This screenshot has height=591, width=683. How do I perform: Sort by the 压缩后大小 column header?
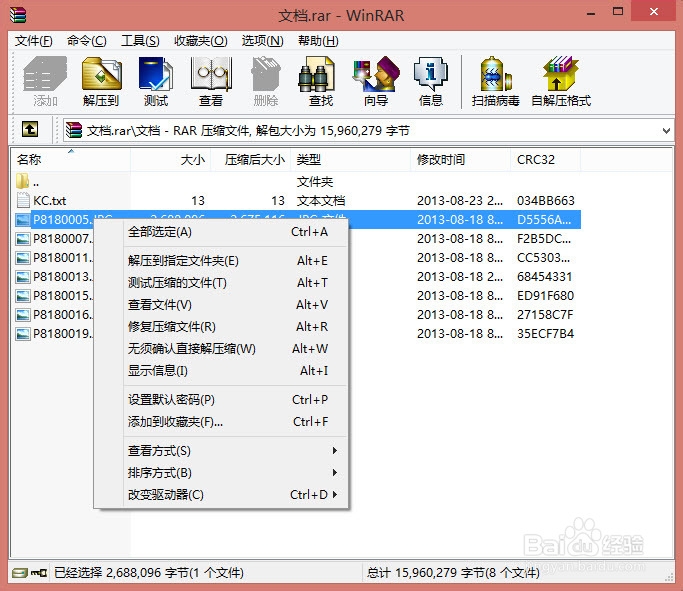click(252, 160)
